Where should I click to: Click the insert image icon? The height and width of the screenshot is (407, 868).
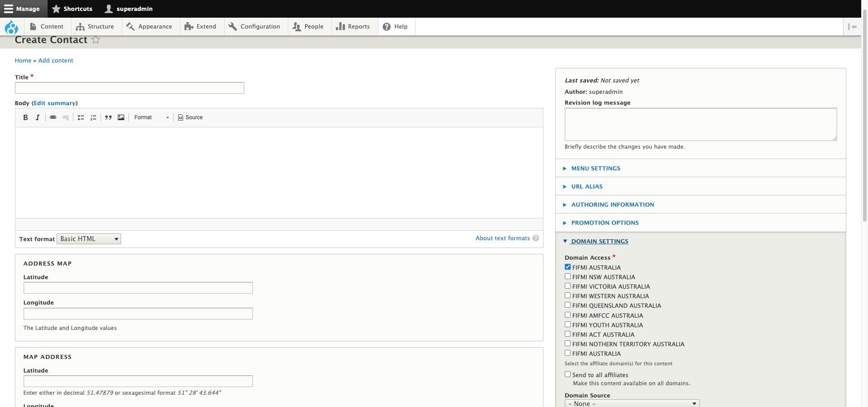[x=121, y=117]
